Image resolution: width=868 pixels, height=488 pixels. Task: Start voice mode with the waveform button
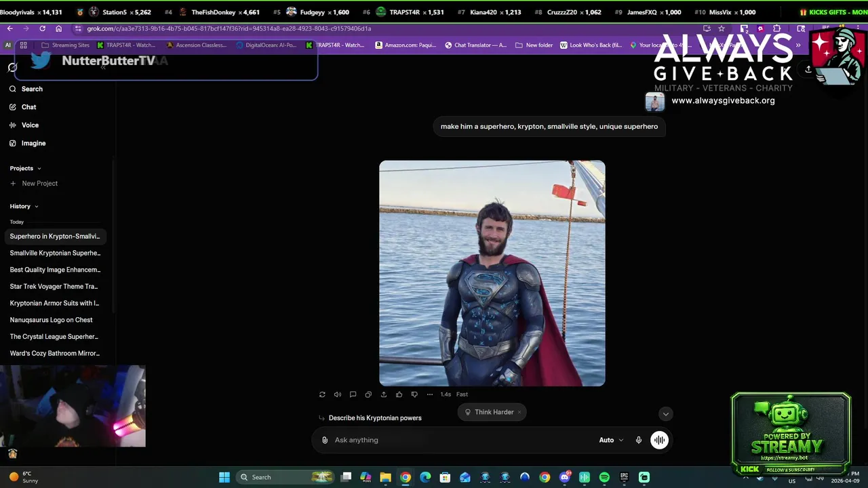coord(659,440)
